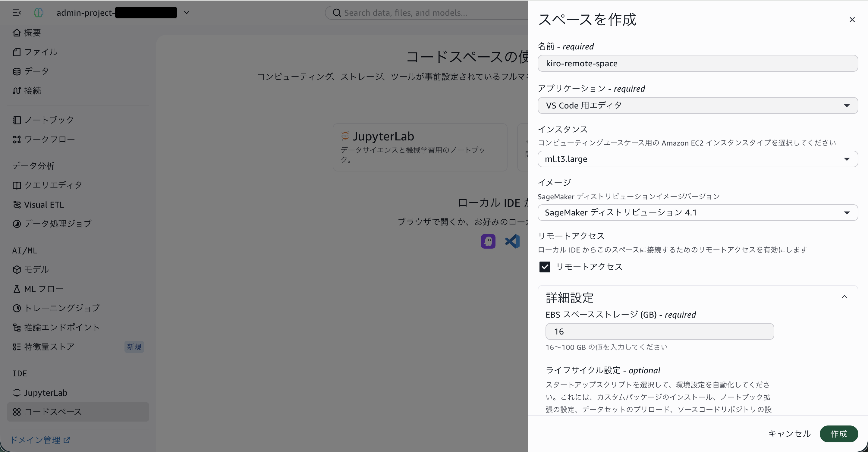Click the ライフサイクル設定 - optional label
Image resolution: width=868 pixels, height=452 pixels.
(602, 370)
